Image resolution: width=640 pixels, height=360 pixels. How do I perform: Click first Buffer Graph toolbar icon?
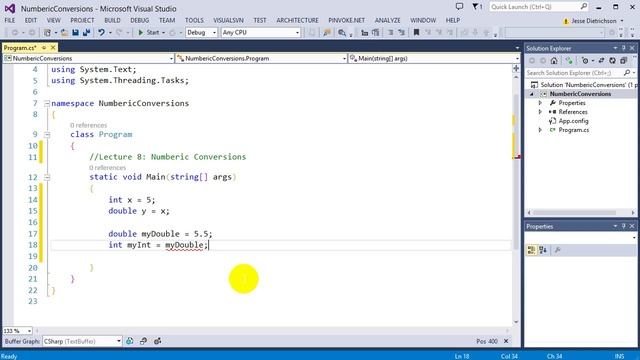coord(129,341)
